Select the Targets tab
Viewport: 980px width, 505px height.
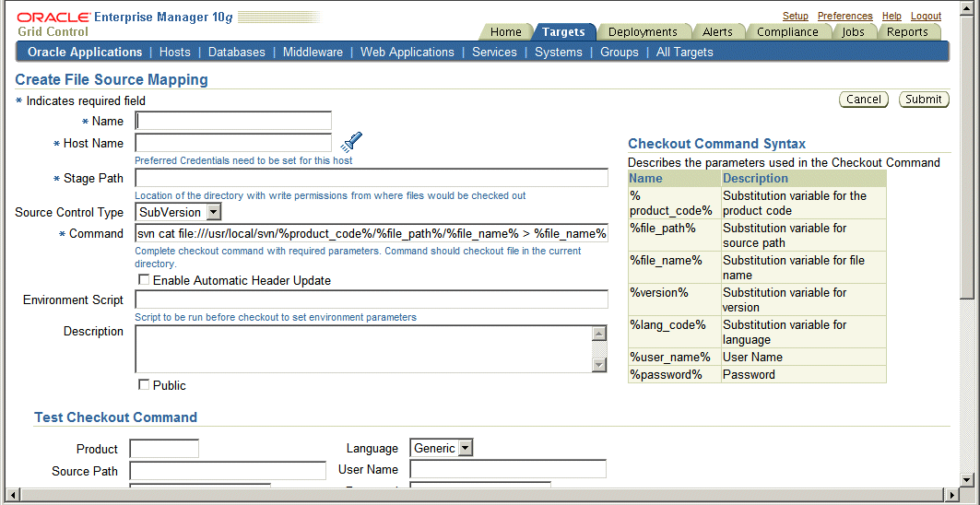point(563,32)
